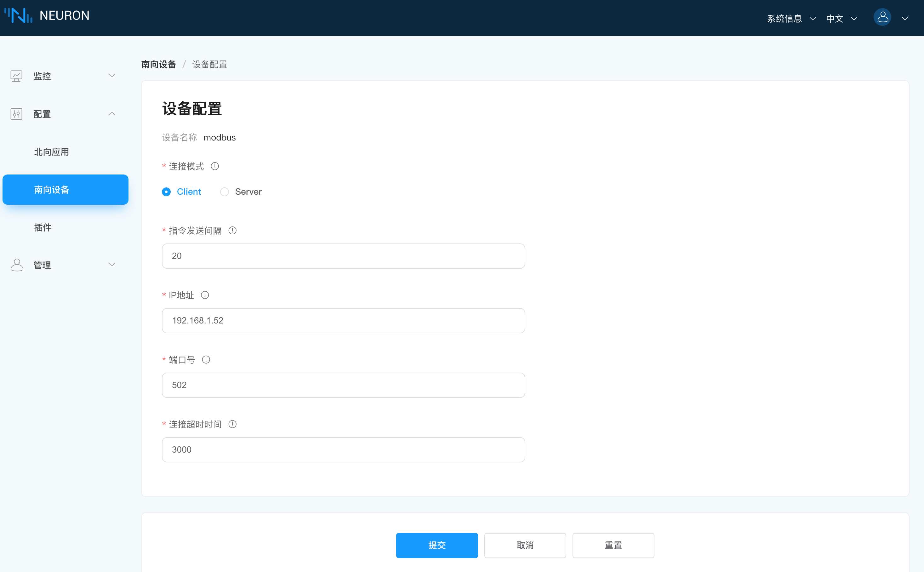924x572 pixels.
Task: Open the 中文 language dropdown
Action: pos(841,19)
